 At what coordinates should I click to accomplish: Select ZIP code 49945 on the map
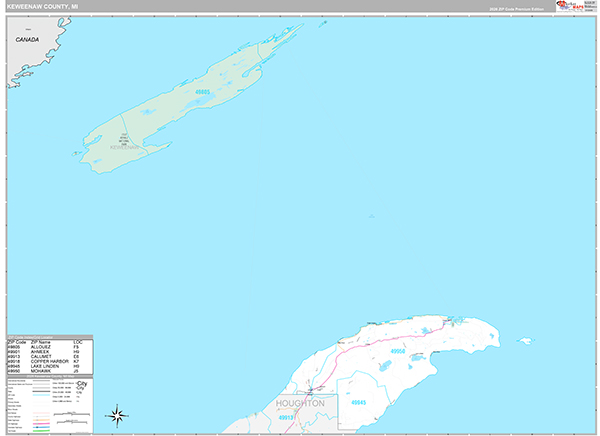(359, 402)
